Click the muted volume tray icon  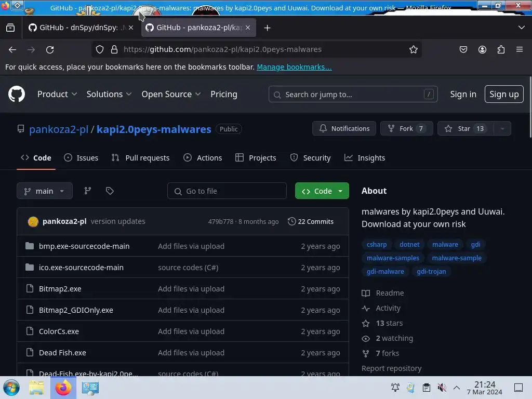[x=442, y=388]
